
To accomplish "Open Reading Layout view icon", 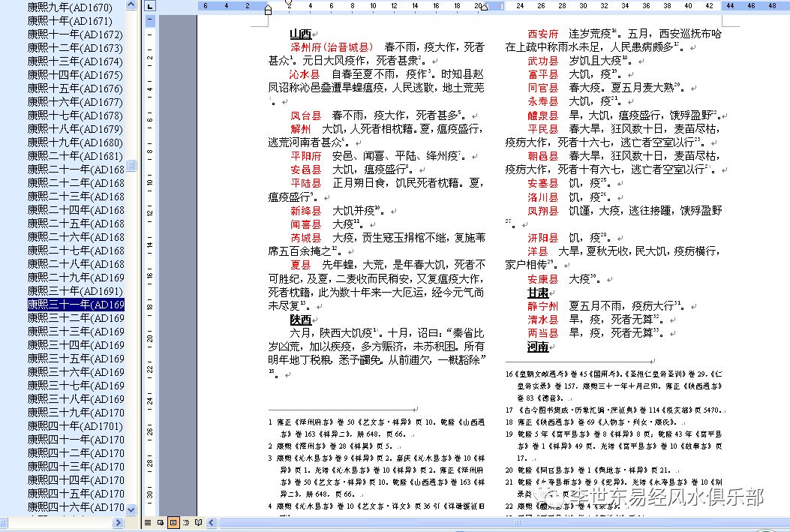I will [199, 522].
